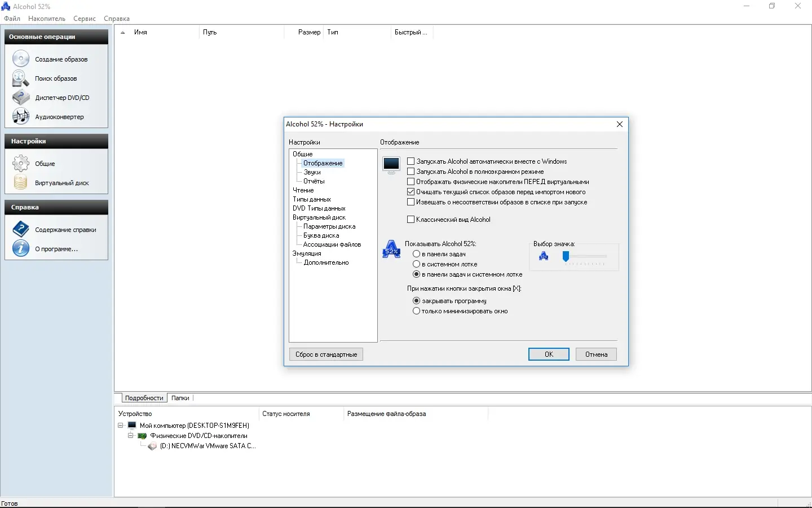Select Параметры диска in settings tree

(329, 226)
